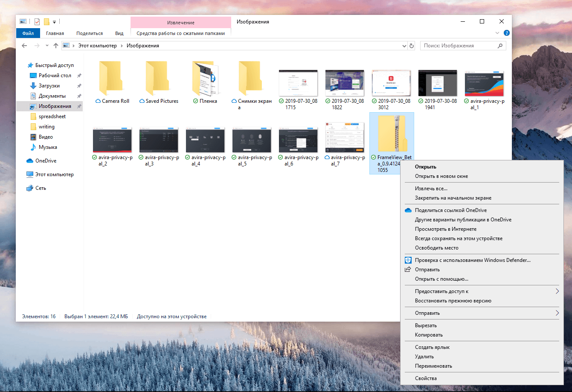The width and height of the screenshot is (572, 392).
Task: Click «Доступно на этом устройстве» in the status bar
Action: click(171, 316)
